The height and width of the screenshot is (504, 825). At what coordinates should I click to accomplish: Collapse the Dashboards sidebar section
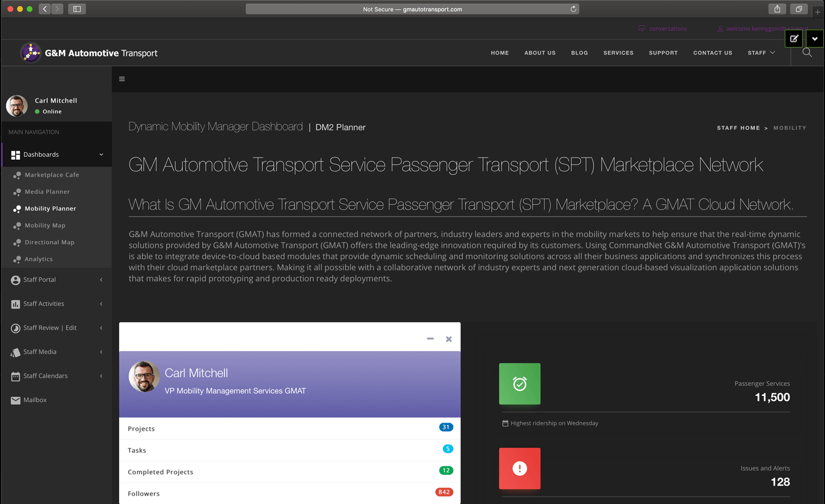pyautogui.click(x=101, y=155)
